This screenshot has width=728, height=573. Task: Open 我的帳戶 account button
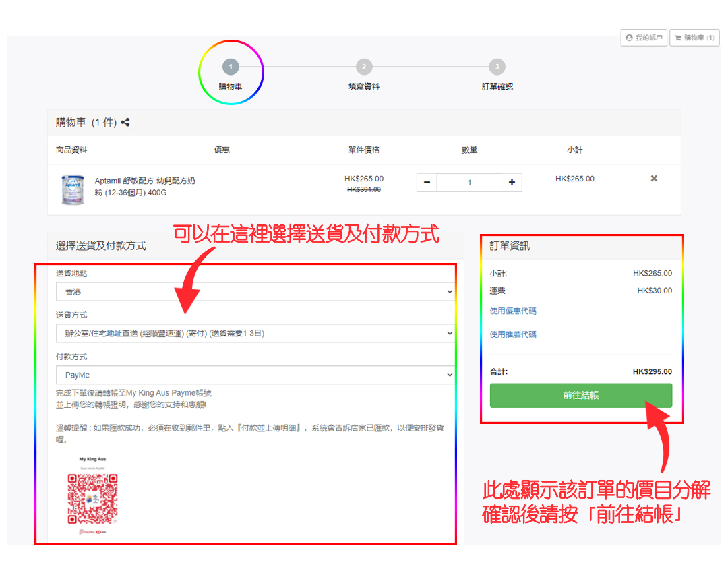(x=644, y=38)
